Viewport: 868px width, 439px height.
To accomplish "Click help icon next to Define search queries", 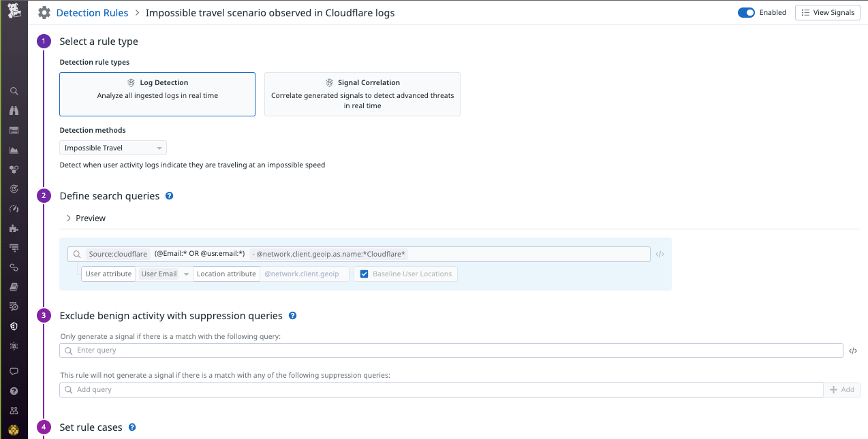I will tap(170, 196).
